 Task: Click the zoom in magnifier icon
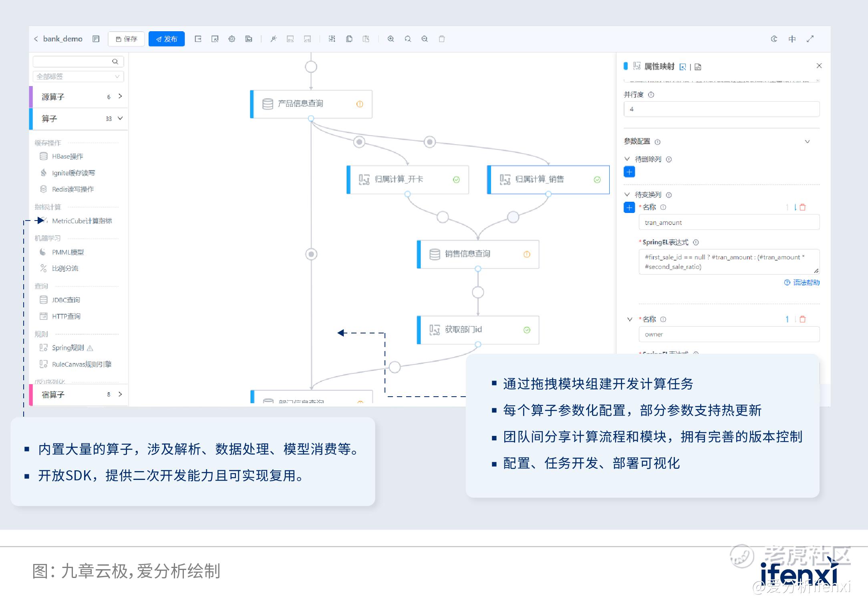pyautogui.click(x=391, y=39)
